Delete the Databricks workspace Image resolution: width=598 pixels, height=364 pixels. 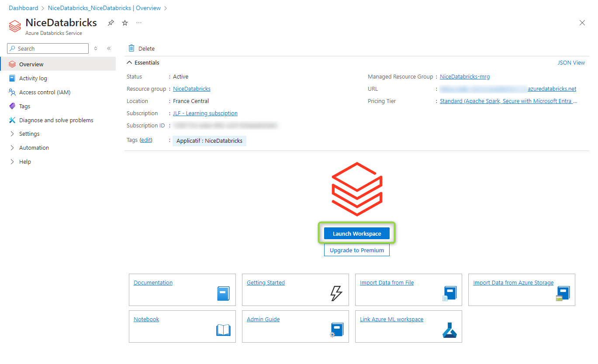click(142, 48)
